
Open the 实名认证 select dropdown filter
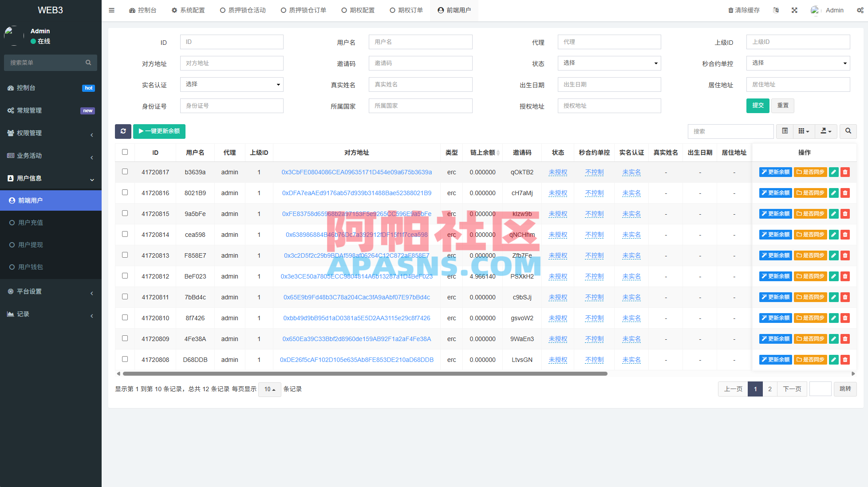pos(232,84)
